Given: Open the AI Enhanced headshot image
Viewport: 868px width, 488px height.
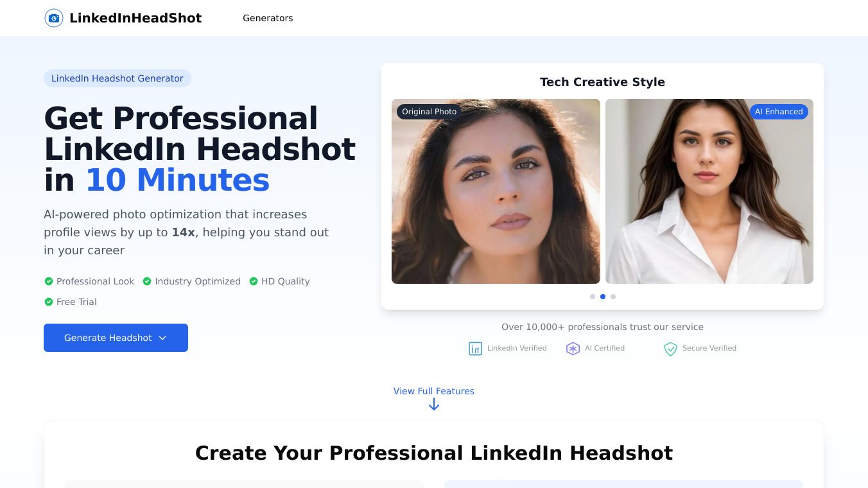Looking at the screenshot, I should [709, 191].
